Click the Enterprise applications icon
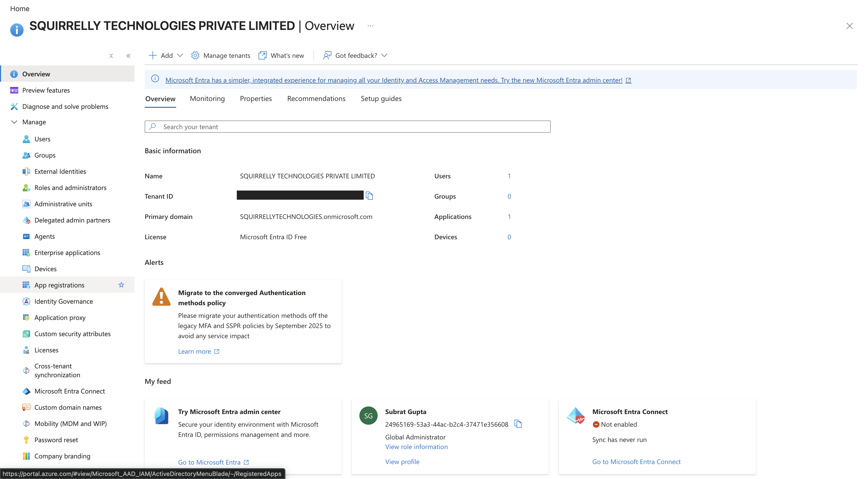This screenshot has height=479, width=868. point(26,253)
